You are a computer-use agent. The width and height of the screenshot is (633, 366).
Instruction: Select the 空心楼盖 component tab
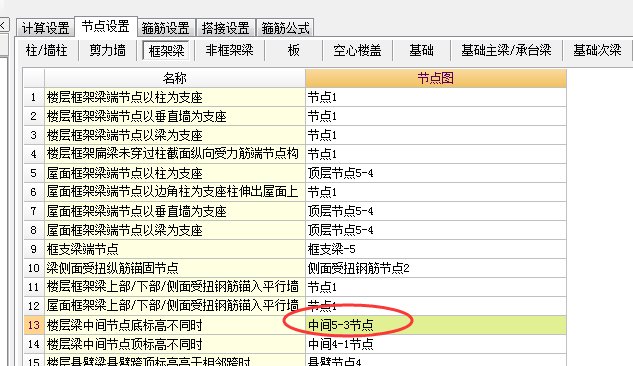click(357, 50)
